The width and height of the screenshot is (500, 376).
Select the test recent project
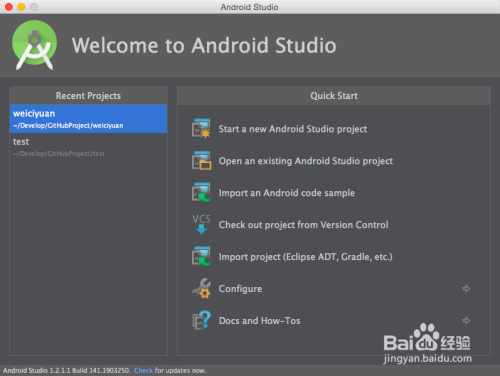(88, 147)
